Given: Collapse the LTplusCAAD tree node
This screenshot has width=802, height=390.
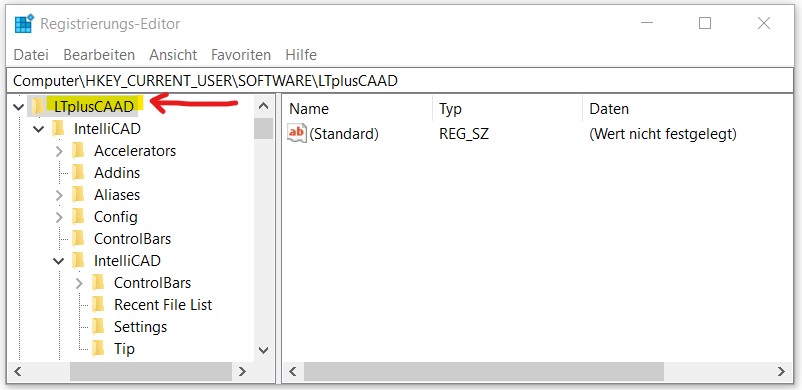Looking at the screenshot, I should (x=18, y=106).
